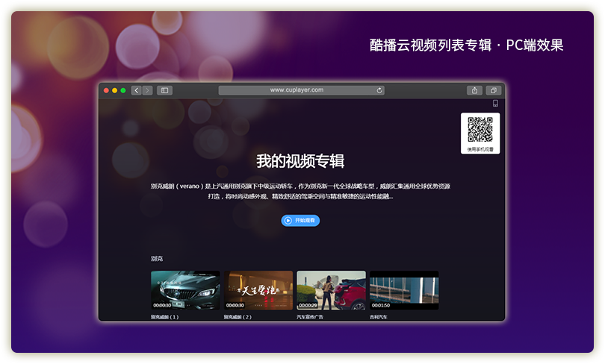The height and width of the screenshot is (364, 605).
Task: Click the green maximize window button
Action: (123, 90)
